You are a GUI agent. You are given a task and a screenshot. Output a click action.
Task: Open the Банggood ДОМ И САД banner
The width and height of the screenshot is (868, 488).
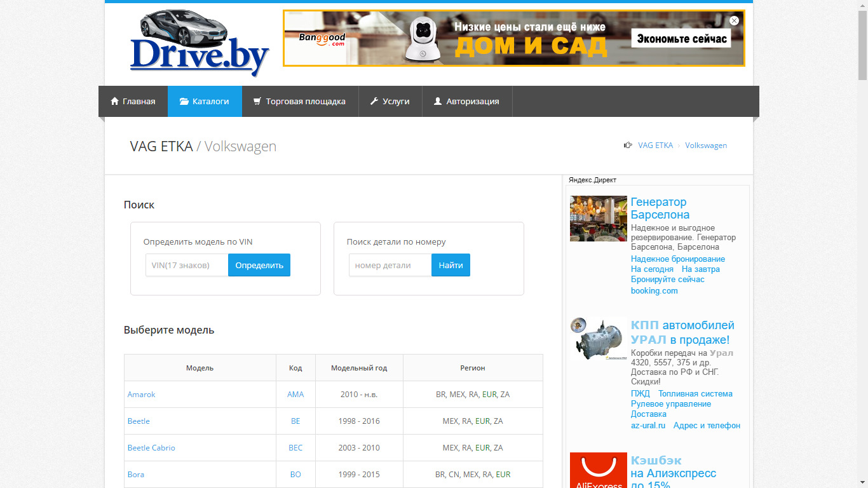pyautogui.click(x=514, y=38)
